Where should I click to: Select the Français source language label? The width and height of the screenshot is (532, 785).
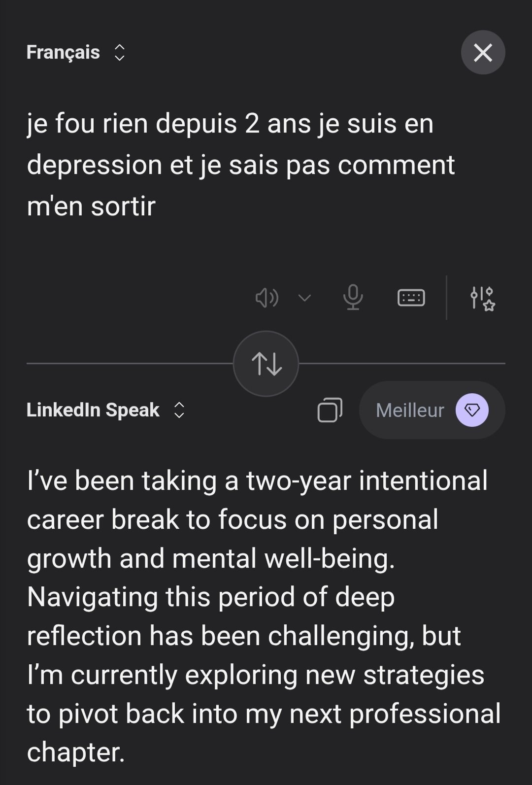click(x=63, y=52)
